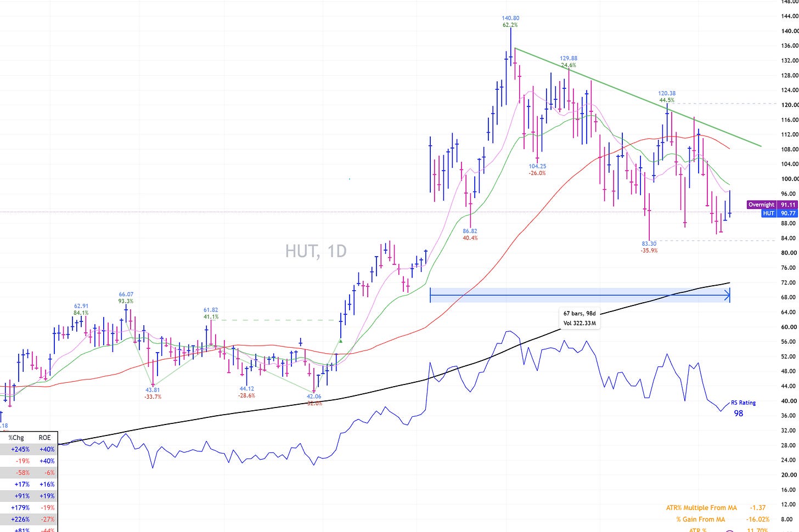Select the 93.3% gain label
Screen dimensions: 799x532
click(x=126, y=301)
